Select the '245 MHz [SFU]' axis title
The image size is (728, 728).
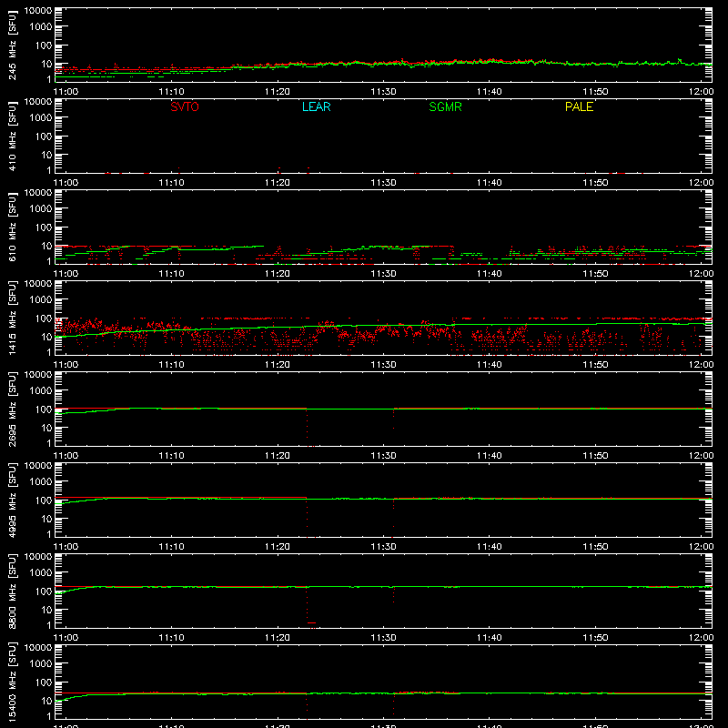click(x=12, y=45)
